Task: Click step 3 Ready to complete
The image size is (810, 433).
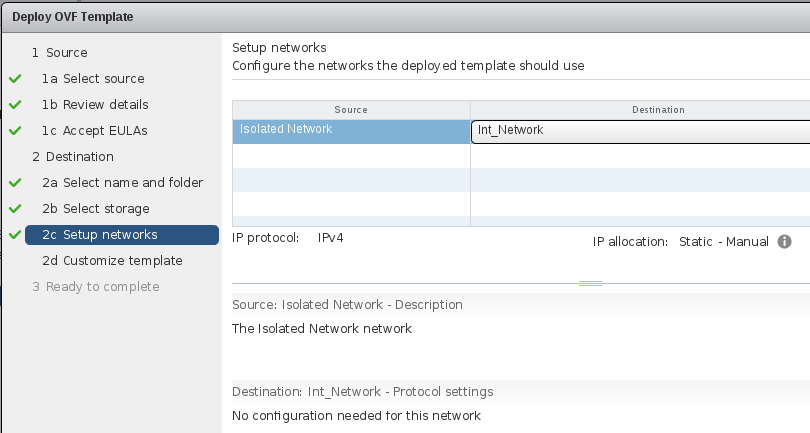Action: pos(96,287)
